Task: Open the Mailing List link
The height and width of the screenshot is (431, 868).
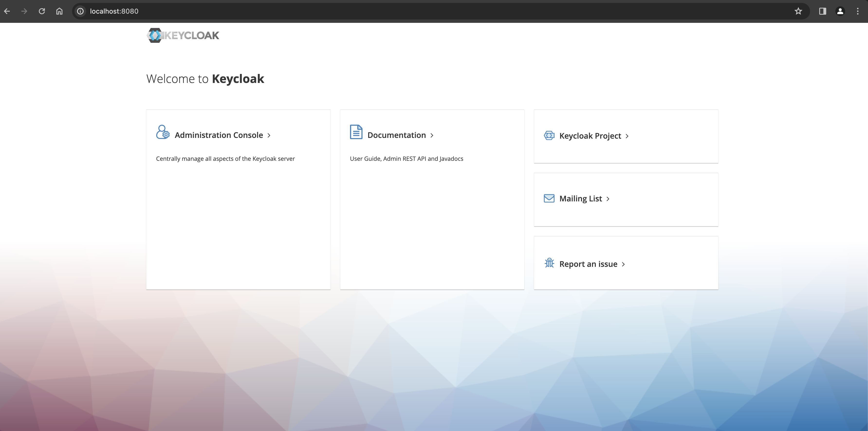Action: 580,199
